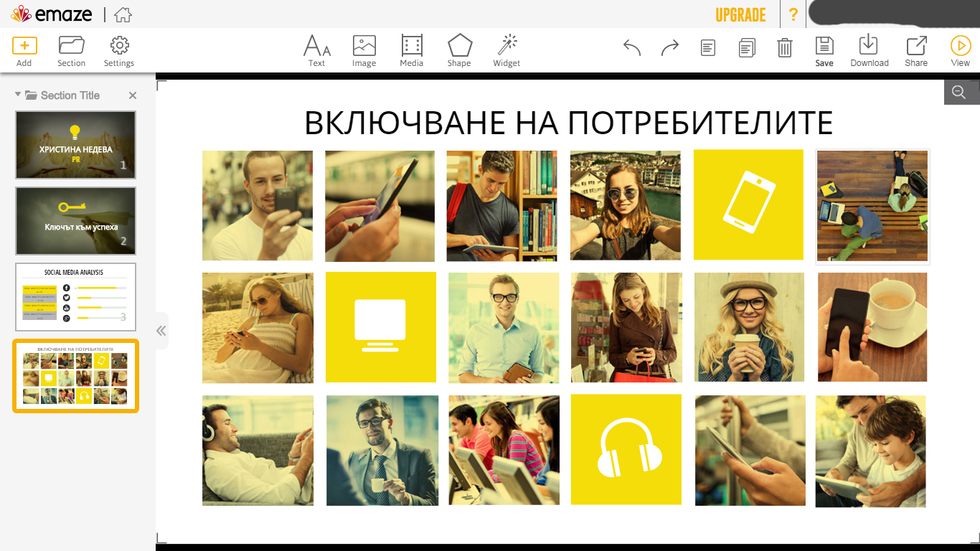Click the UPGRADE link
The image size is (980, 551).
(x=740, y=15)
